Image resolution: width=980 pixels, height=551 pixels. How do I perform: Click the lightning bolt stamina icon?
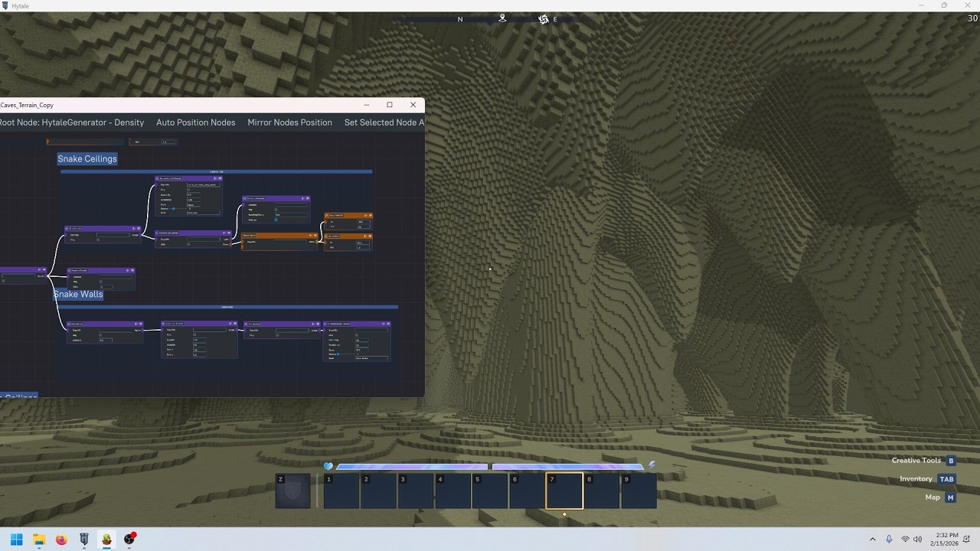652,465
